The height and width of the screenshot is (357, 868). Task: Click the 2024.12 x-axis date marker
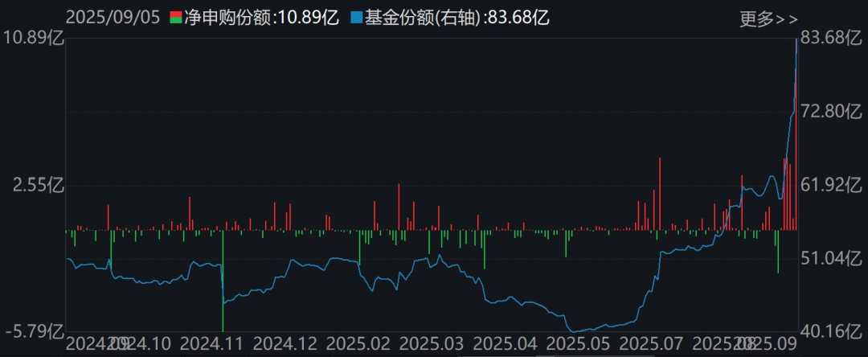tap(285, 343)
